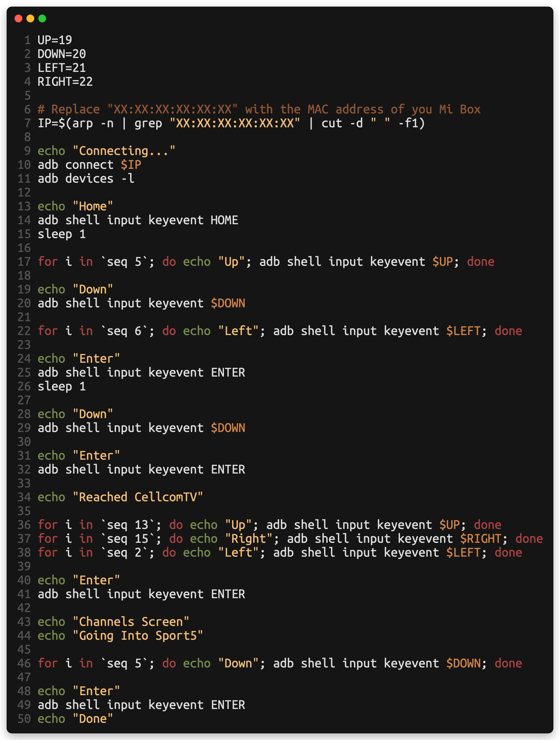
Task: Click the $RIGHT variable in loop
Action: [481, 539]
